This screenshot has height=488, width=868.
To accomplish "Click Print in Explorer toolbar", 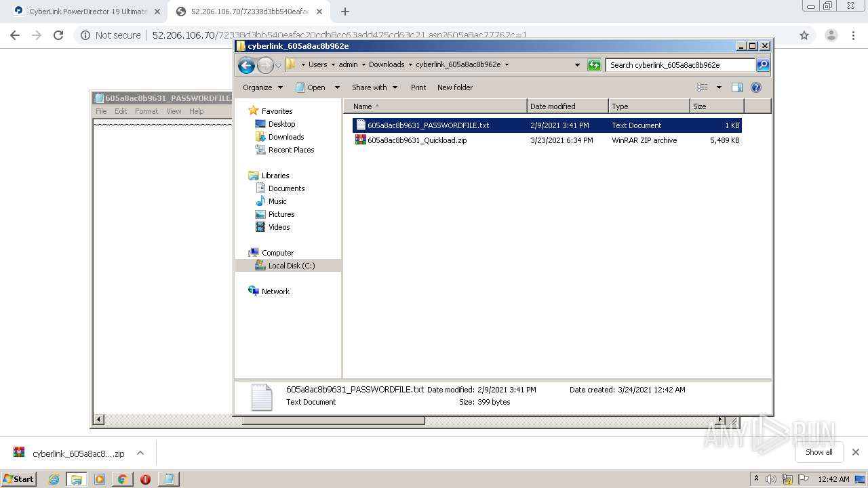I will [x=418, y=87].
